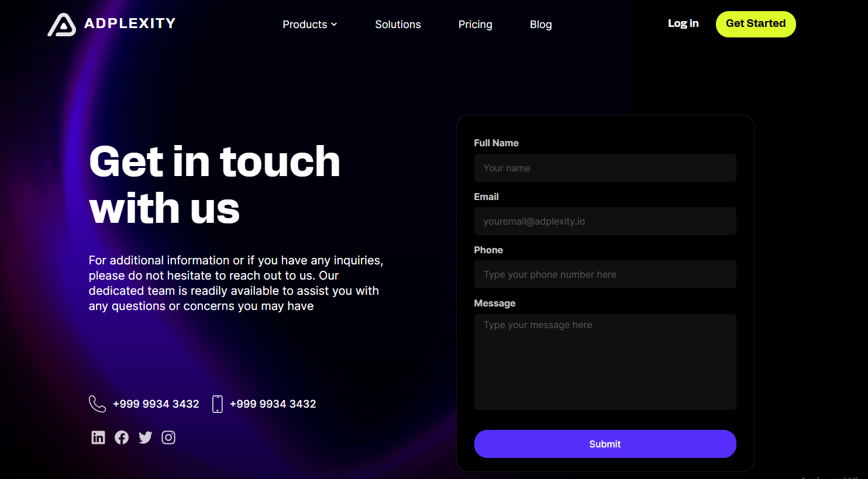The width and height of the screenshot is (868, 479).
Task: Open the Instagram social icon
Action: [168, 437]
